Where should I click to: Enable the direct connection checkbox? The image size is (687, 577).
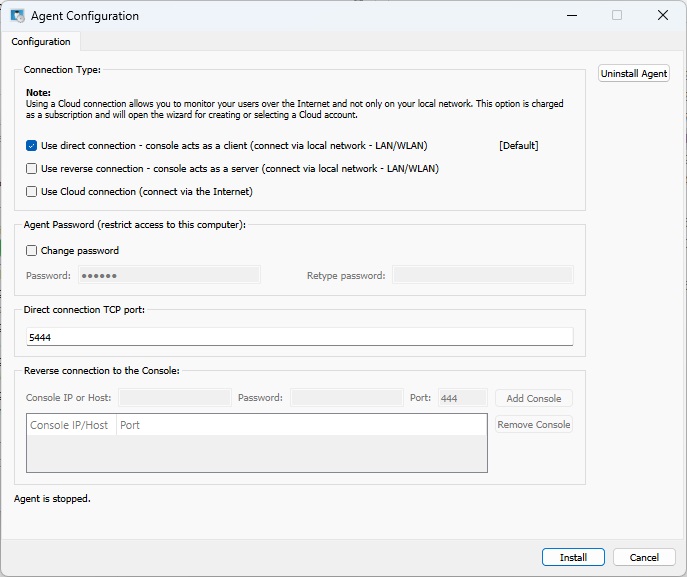(x=32, y=146)
